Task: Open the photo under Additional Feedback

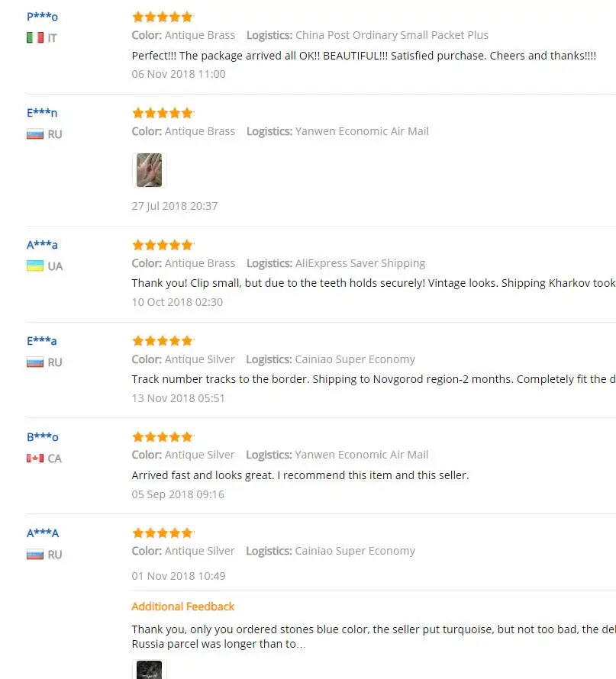Action: coord(149,670)
